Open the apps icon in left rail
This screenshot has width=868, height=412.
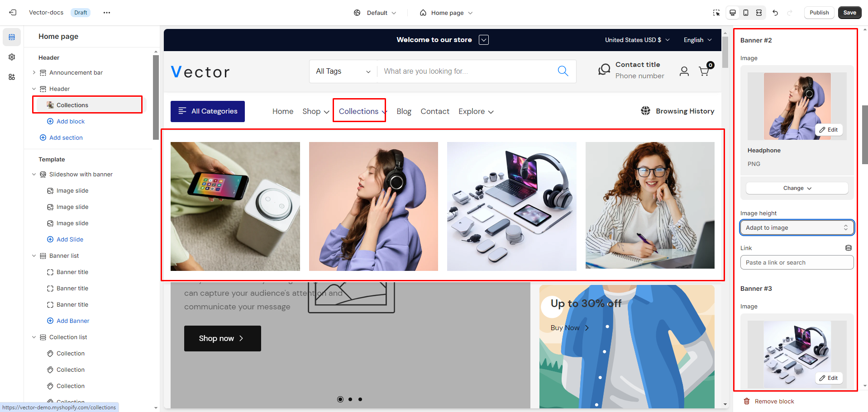pos(12,77)
